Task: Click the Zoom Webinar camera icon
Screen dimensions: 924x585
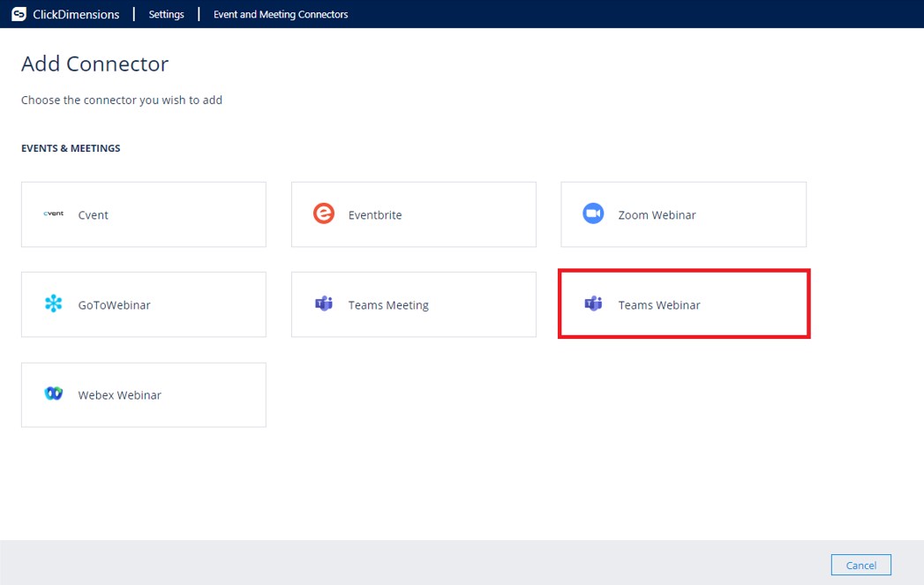Action: [593, 214]
